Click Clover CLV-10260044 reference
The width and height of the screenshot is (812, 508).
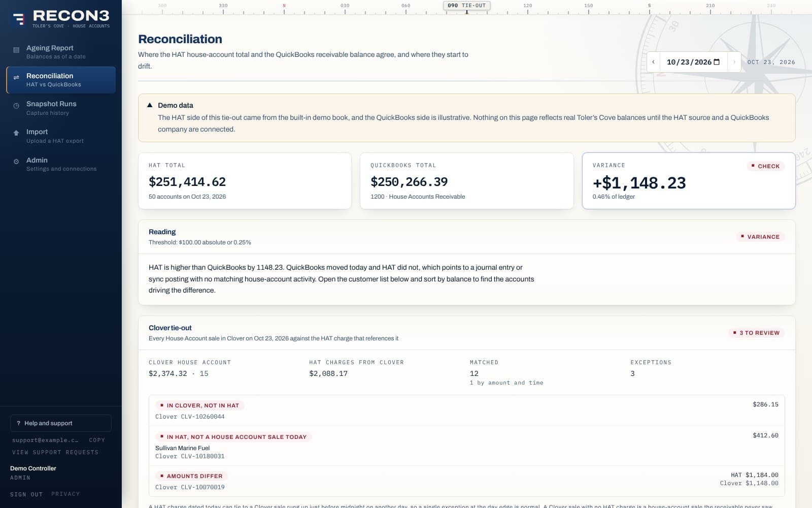point(190,417)
